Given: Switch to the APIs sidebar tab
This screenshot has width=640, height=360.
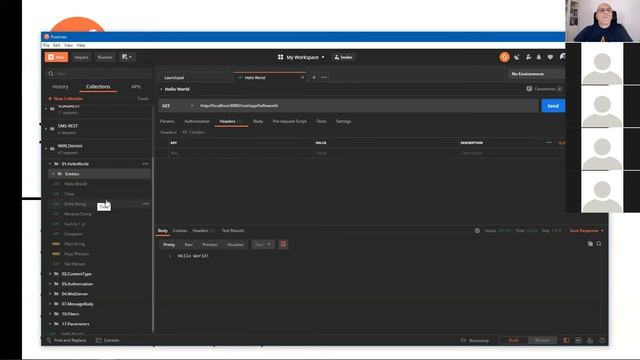Looking at the screenshot, I should coord(136,87).
